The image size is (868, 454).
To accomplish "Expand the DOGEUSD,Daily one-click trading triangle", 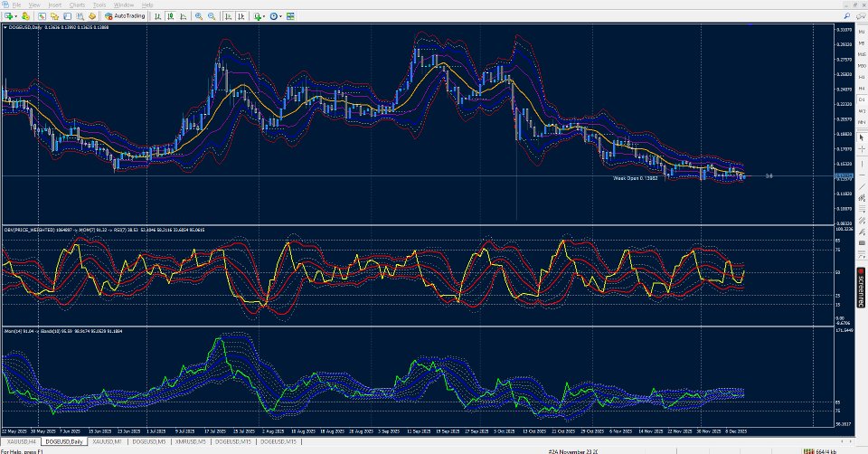I will click(x=5, y=27).
